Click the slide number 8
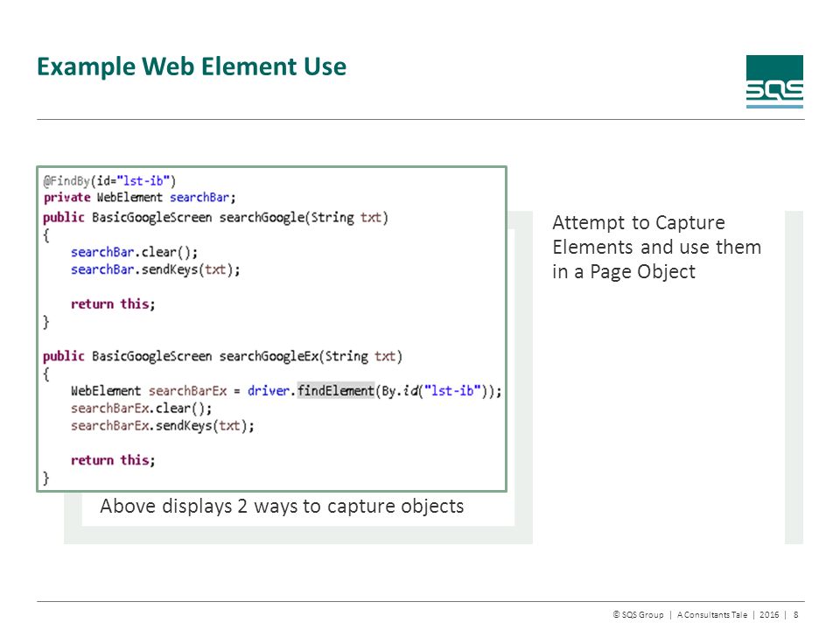This screenshot has height=630, width=840. click(796, 614)
